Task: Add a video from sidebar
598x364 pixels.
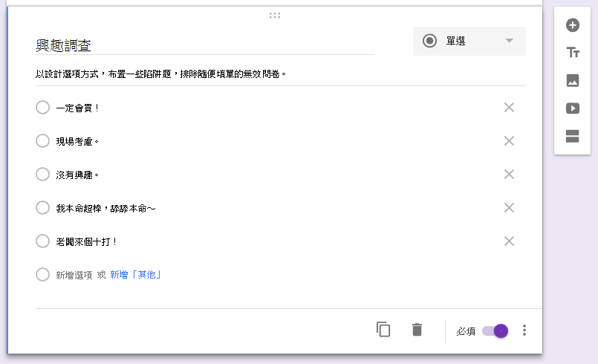Action: (573, 108)
